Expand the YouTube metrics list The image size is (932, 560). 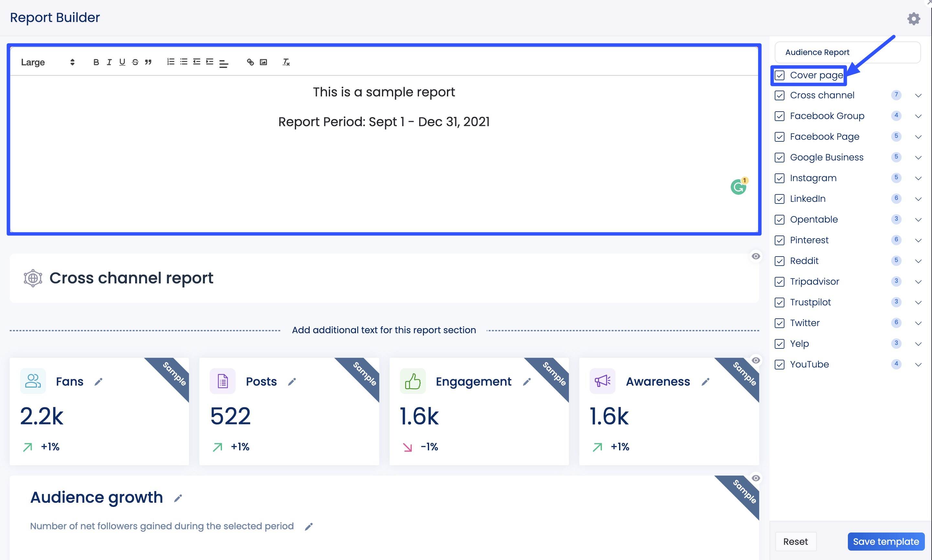[x=919, y=364]
